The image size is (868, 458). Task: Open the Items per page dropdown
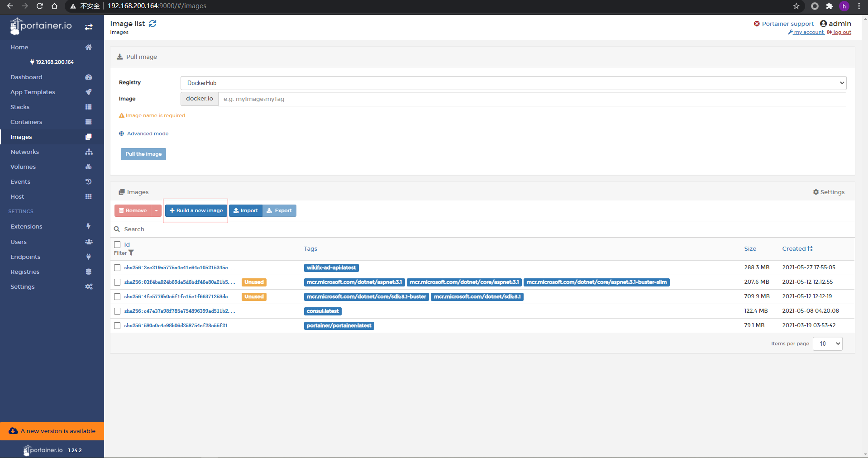point(828,343)
